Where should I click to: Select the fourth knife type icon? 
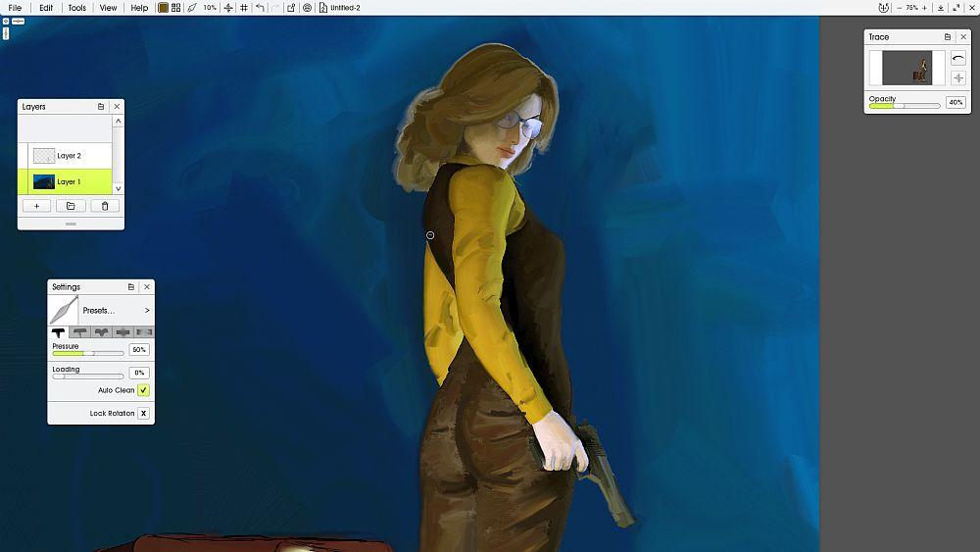click(122, 332)
